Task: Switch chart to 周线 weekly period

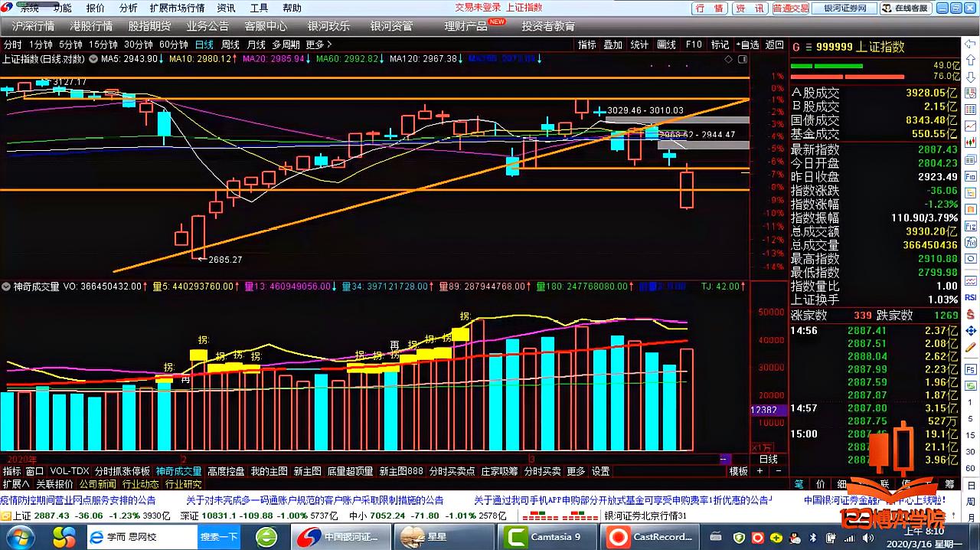Action: tap(230, 45)
